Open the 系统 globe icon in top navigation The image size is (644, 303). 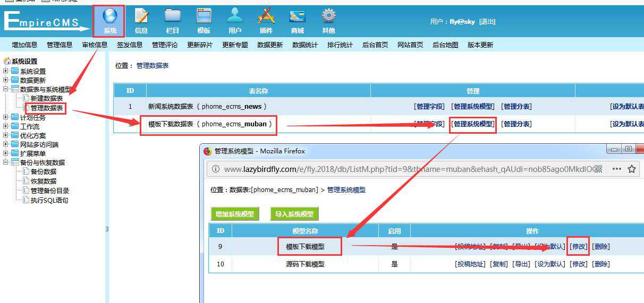(x=110, y=16)
